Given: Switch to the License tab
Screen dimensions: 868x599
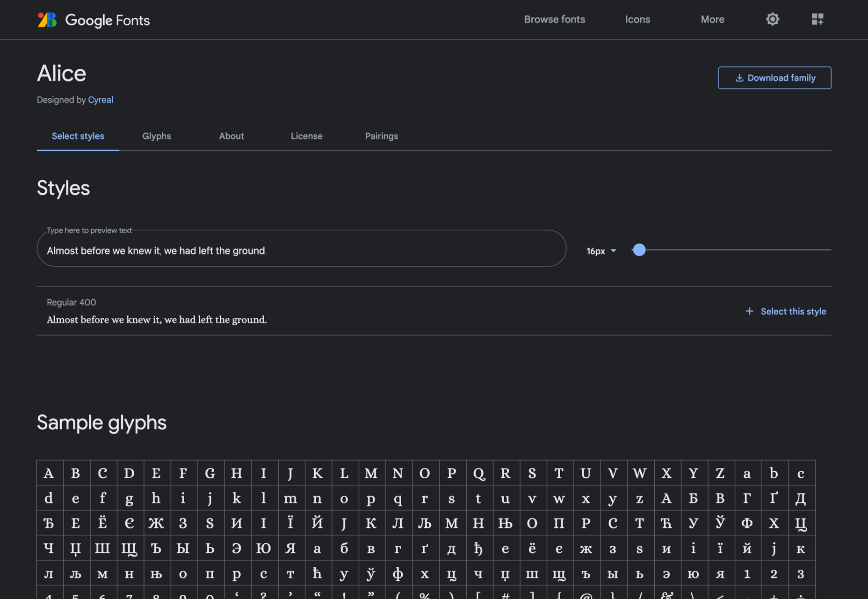Looking at the screenshot, I should [306, 136].
